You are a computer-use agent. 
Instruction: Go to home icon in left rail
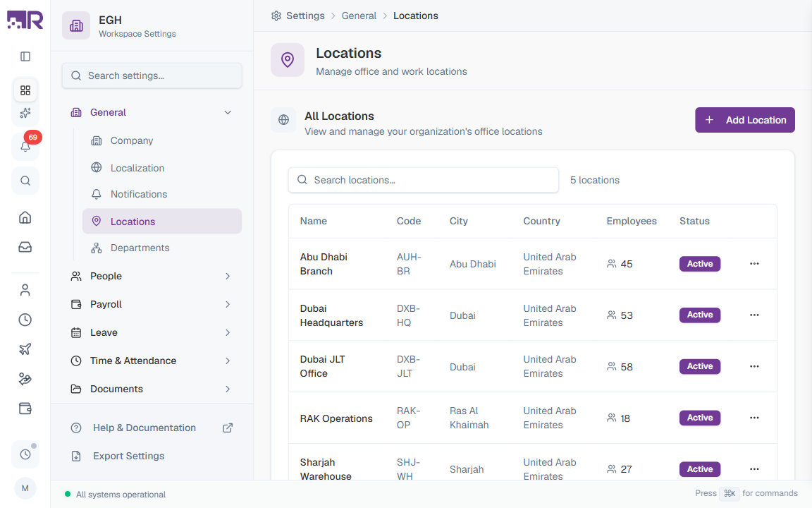click(x=25, y=217)
